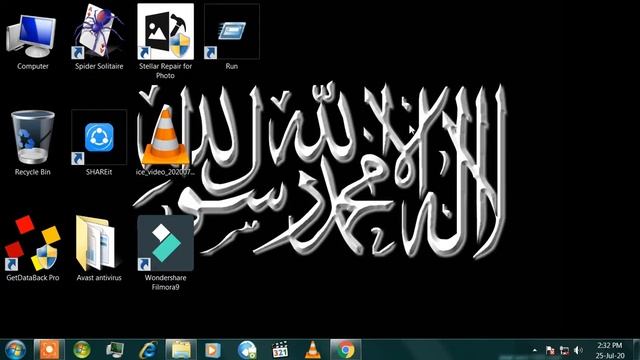Open the volume speaker tray icon
The height and width of the screenshot is (360, 640).
point(578,350)
